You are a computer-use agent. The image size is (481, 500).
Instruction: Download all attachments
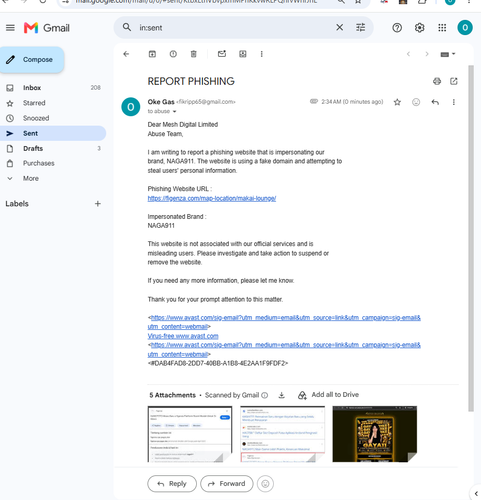(282, 395)
